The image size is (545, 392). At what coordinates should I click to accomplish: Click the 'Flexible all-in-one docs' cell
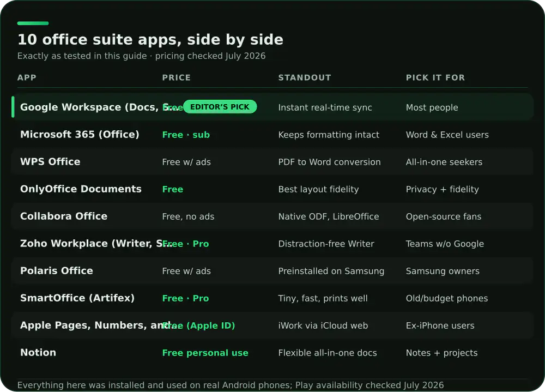click(x=328, y=353)
